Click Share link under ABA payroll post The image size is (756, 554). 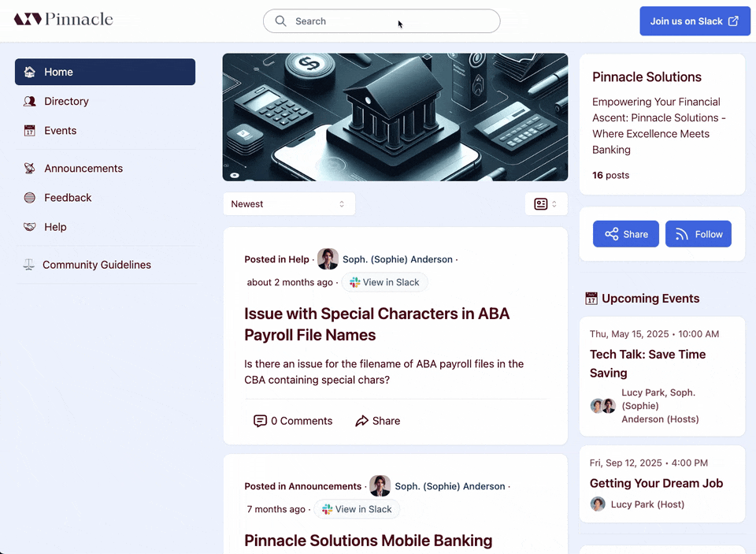point(377,421)
